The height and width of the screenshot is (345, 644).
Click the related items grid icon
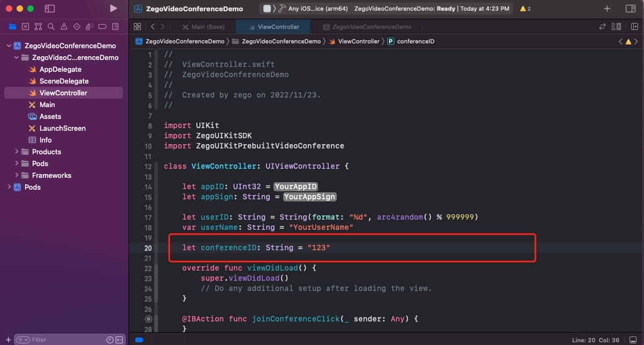tap(137, 26)
